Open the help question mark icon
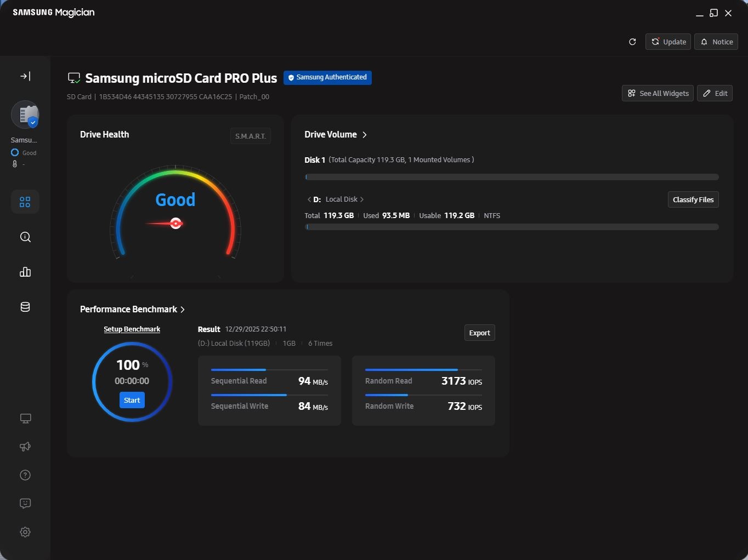Viewport: 748px width, 560px height. pyautogui.click(x=25, y=475)
